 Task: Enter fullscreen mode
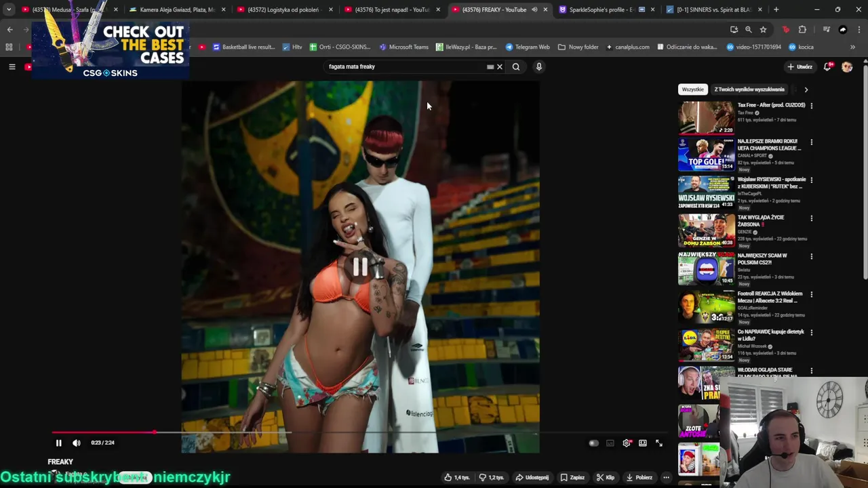(x=659, y=443)
